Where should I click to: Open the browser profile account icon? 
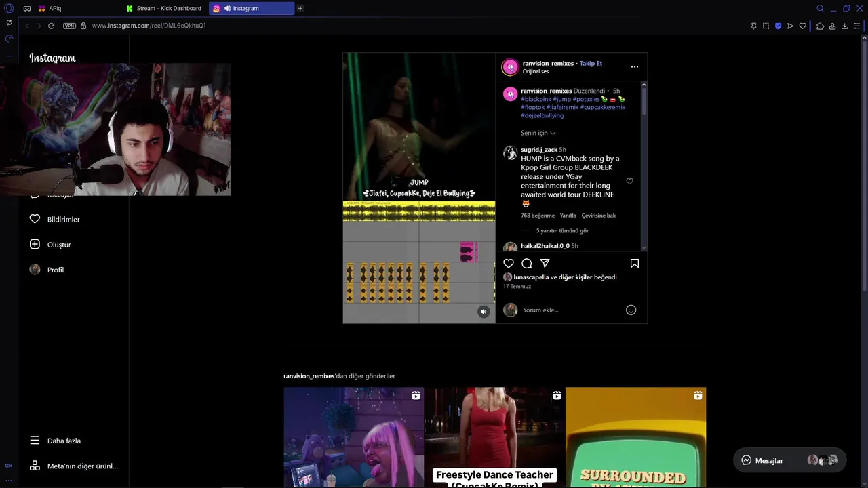(832, 26)
